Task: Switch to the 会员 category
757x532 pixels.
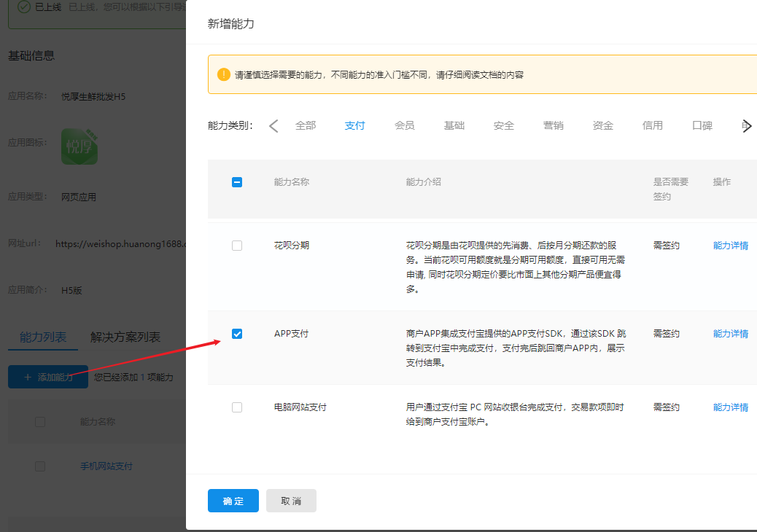Action: pos(405,125)
